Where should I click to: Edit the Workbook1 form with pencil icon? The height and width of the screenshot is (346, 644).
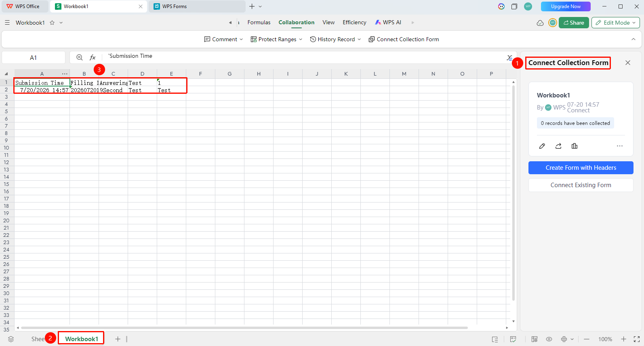(x=542, y=146)
